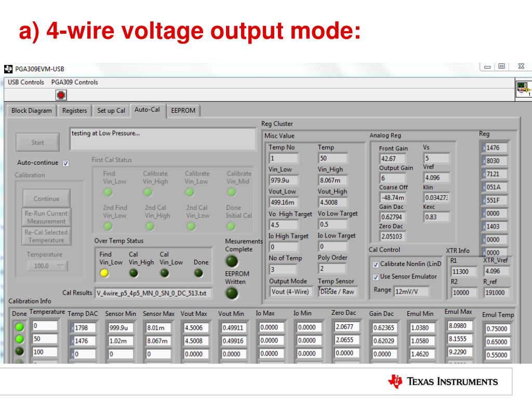Click the Continue button
Image resolution: width=532 pixels, height=399 pixels.
46,198
